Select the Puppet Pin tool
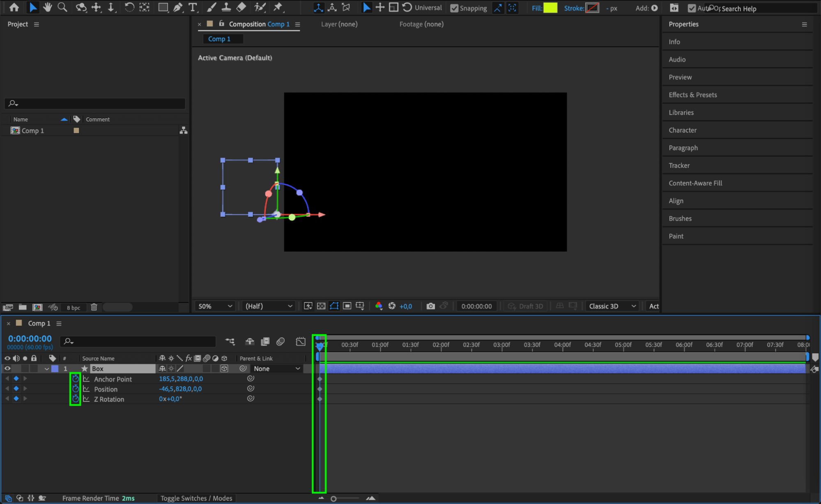821x504 pixels. (x=278, y=7)
